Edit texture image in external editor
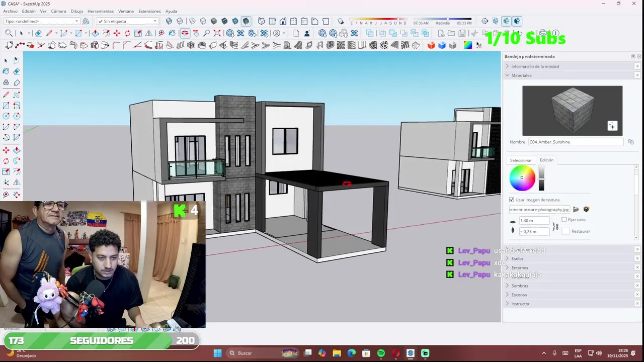The height and width of the screenshot is (362, 644). (x=586, y=209)
